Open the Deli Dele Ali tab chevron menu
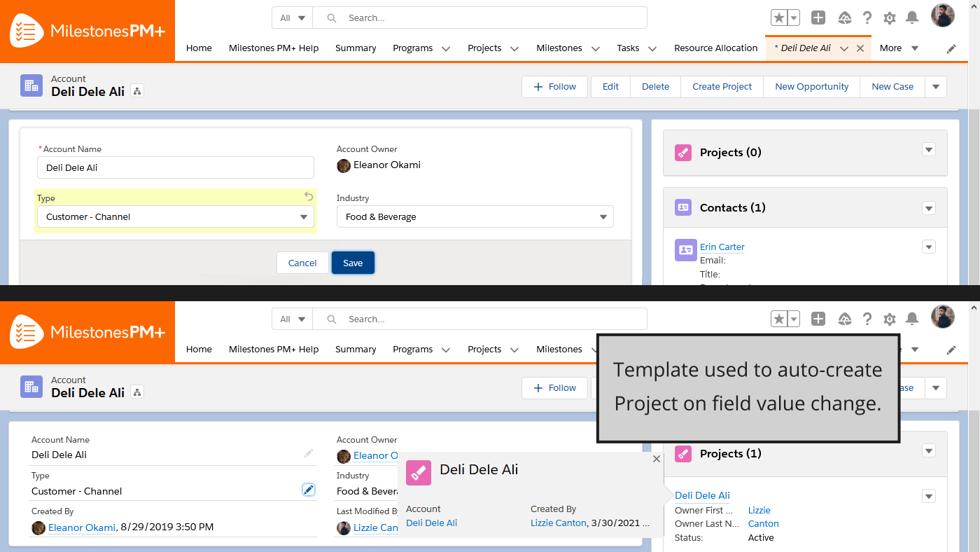Viewport: 980px width, 552px height. tap(844, 48)
